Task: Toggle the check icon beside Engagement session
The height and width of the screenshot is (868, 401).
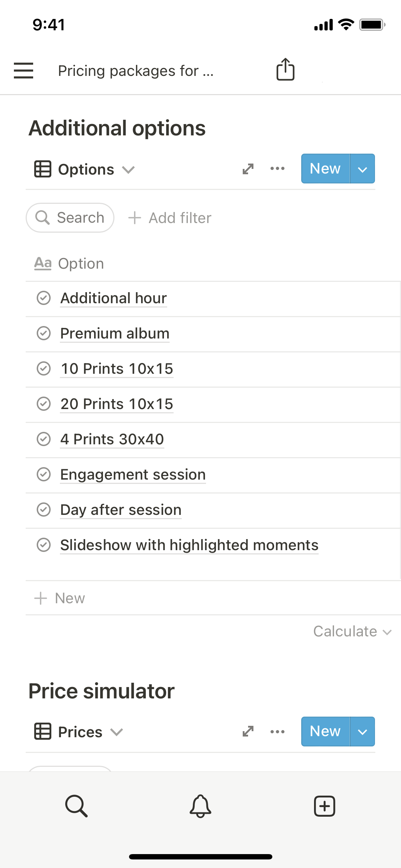Action: point(44,474)
